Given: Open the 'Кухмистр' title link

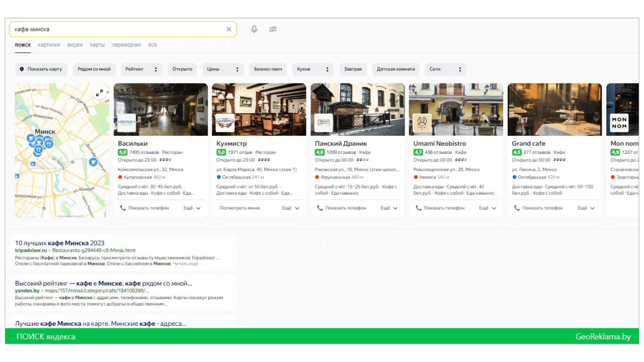Looking at the screenshot, I should 231,144.
